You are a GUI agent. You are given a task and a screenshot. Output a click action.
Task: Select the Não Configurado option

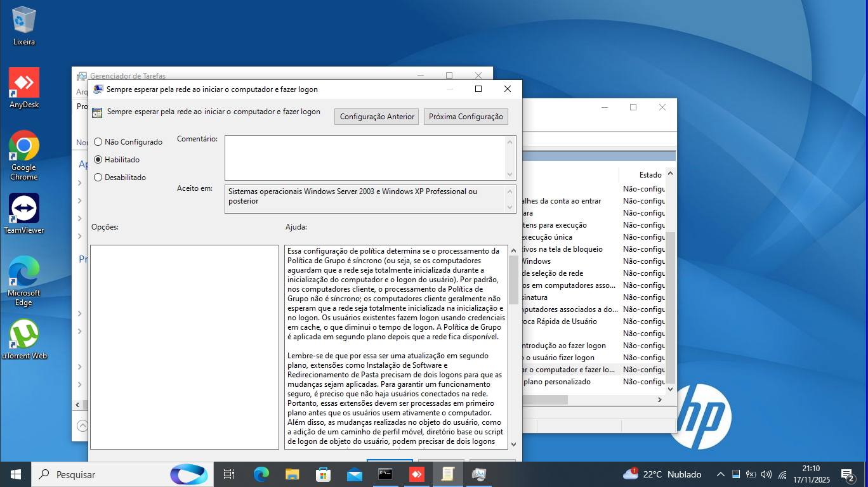[x=98, y=142]
